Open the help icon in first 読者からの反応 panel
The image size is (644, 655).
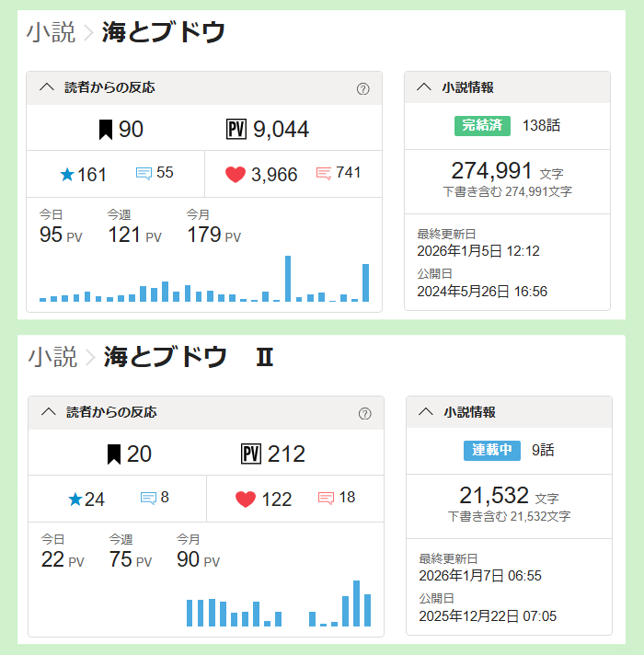pyautogui.click(x=362, y=89)
